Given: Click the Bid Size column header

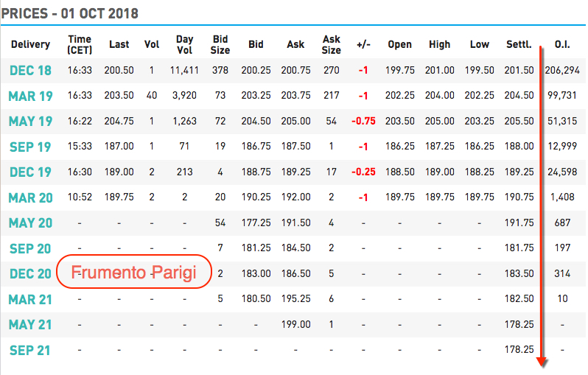Looking at the screenshot, I should pos(220,44).
